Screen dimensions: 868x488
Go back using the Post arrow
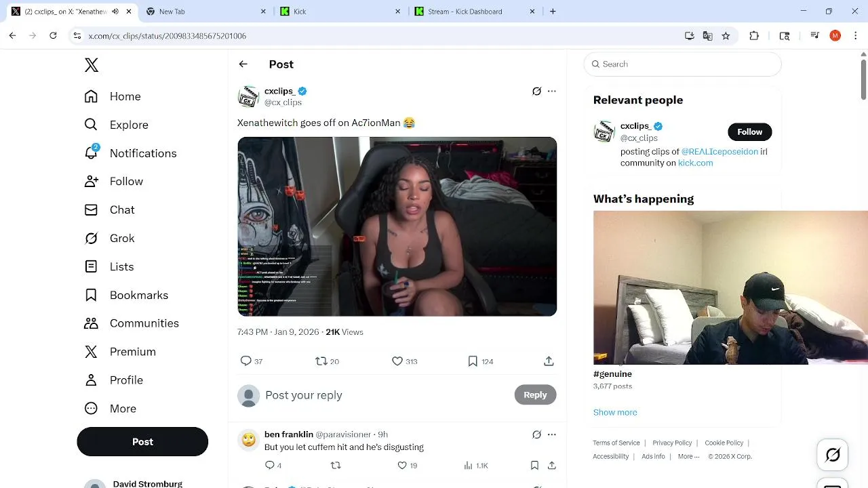(x=243, y=64)
